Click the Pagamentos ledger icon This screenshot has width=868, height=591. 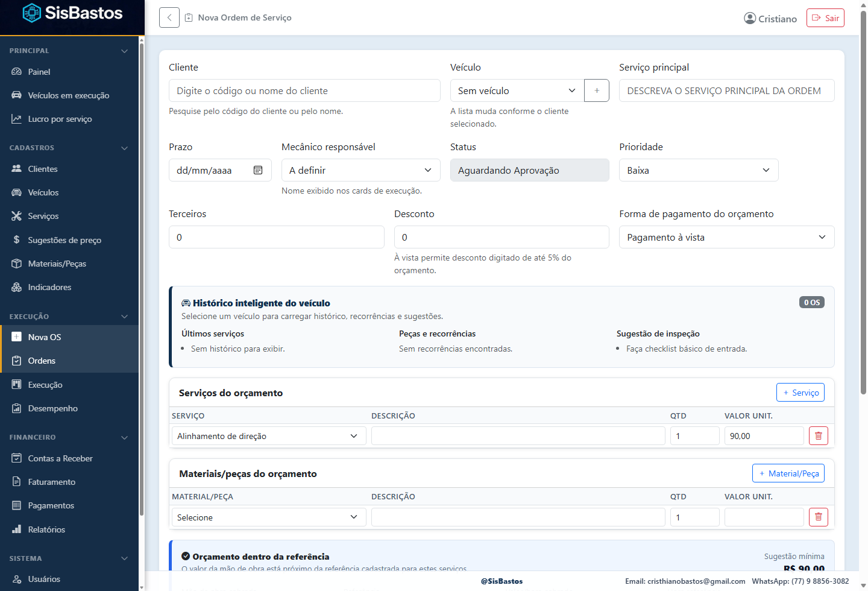point(16,505)
